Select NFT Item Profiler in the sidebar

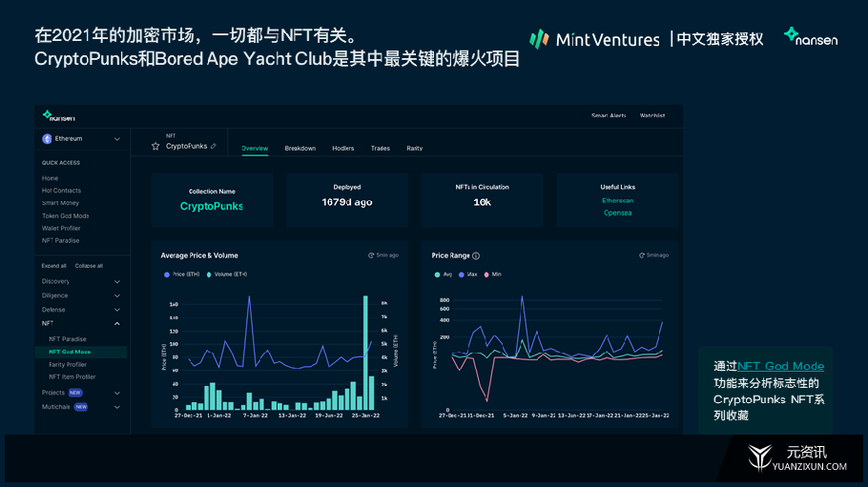point(72,376)
